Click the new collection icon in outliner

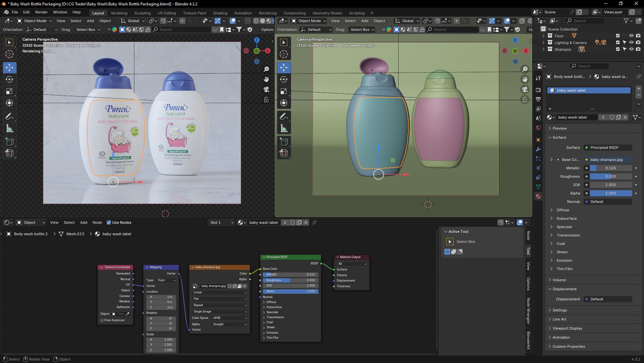pos(638,21)
